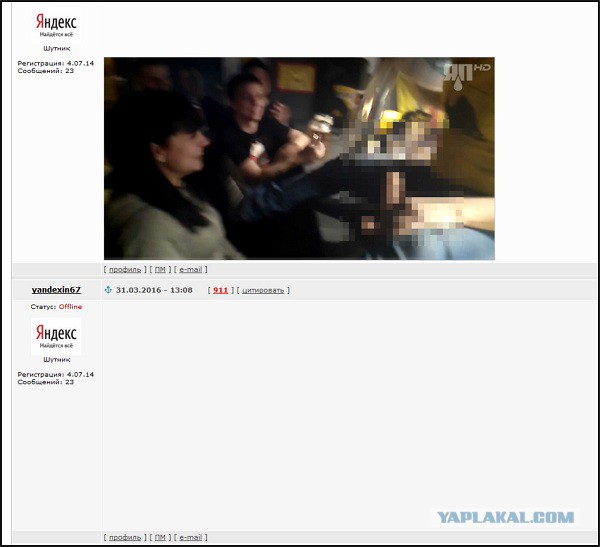Click the Яндекс avatar in the top post

[x=56, y=25]
